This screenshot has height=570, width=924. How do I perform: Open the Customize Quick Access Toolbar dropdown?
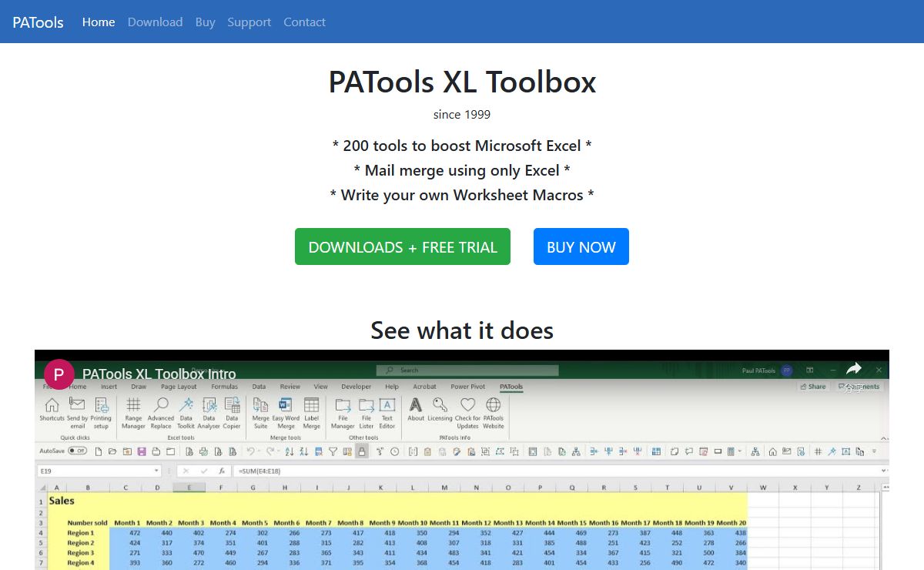874,451
